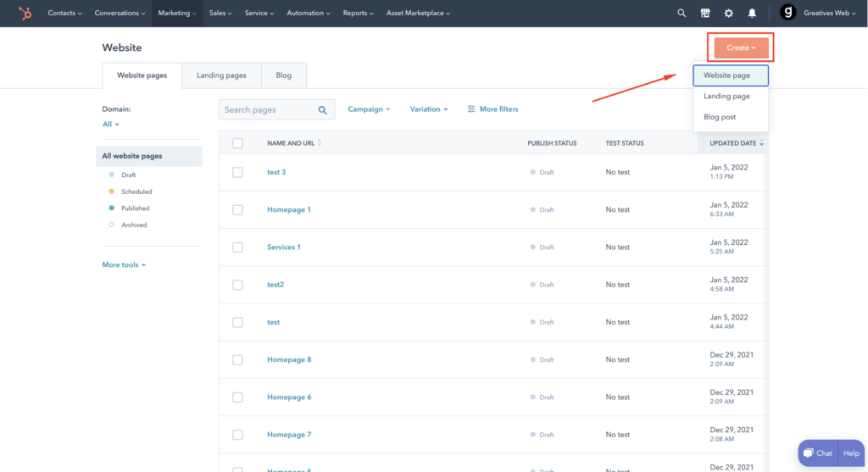Open the Campaign filter dropdown
This screenshot has width=868, height=472.
(369, 109)
